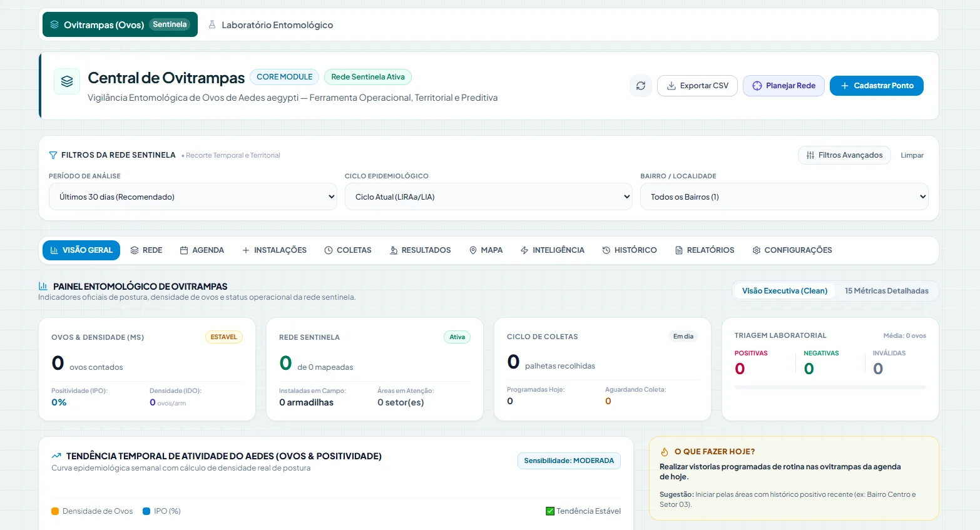Screen dimensions: 980x530
Task: Show the Mapa tab
Action: 486,250
